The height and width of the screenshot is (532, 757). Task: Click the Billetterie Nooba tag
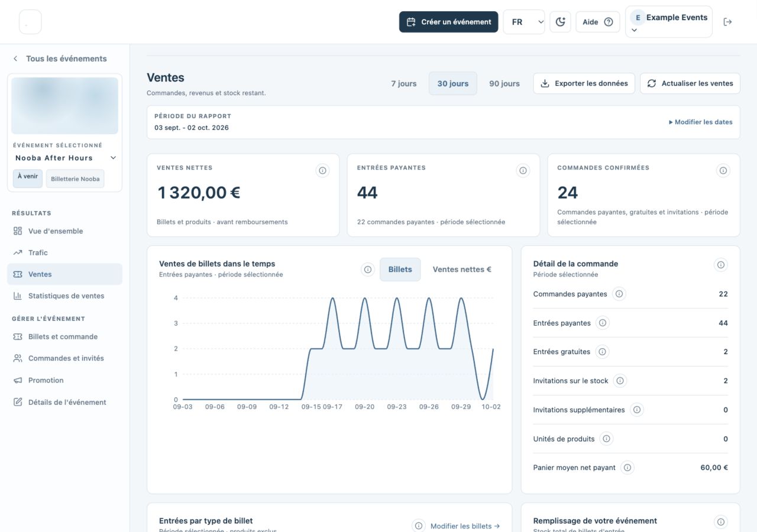click(x=75, y=179)
